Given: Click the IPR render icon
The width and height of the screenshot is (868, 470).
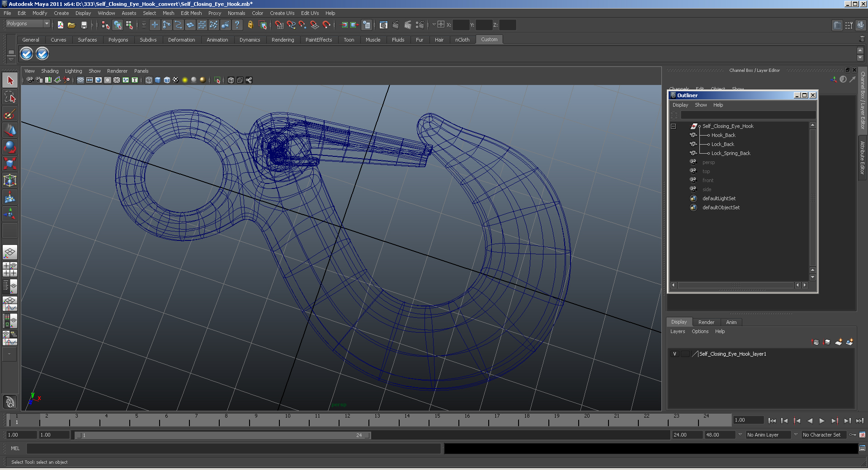Looking at the screenshot, I should [408, 25].
